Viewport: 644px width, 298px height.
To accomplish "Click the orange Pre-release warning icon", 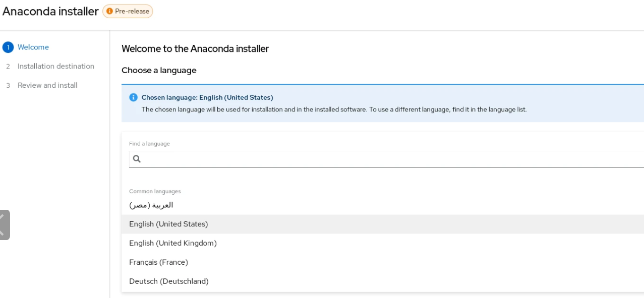I will 109,11.
